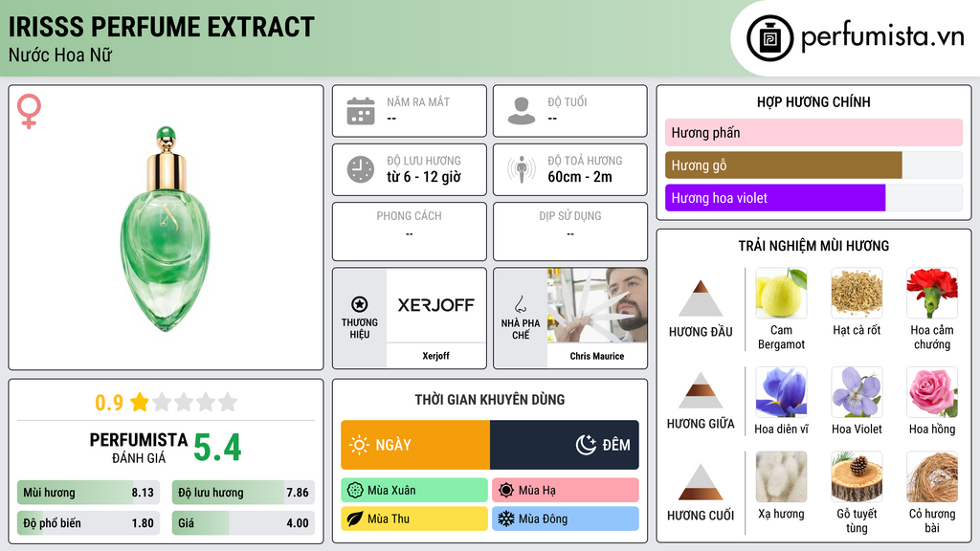The image size is (980, 551).
Task: Open the Gỗ tuyết tùng note image
Action: 857,477
